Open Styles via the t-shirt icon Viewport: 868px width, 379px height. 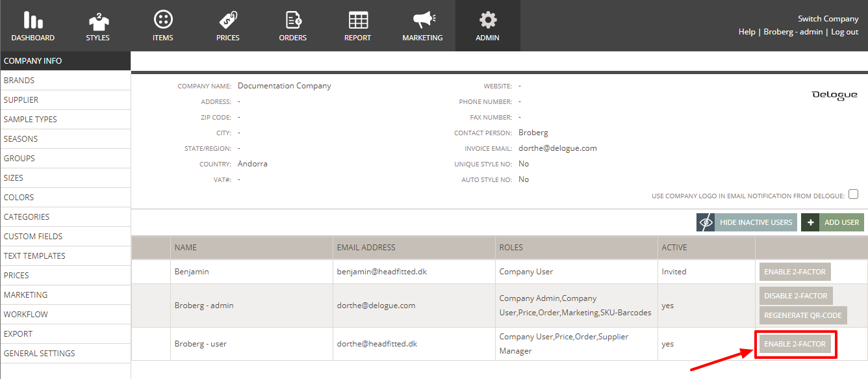coord(97,20)
